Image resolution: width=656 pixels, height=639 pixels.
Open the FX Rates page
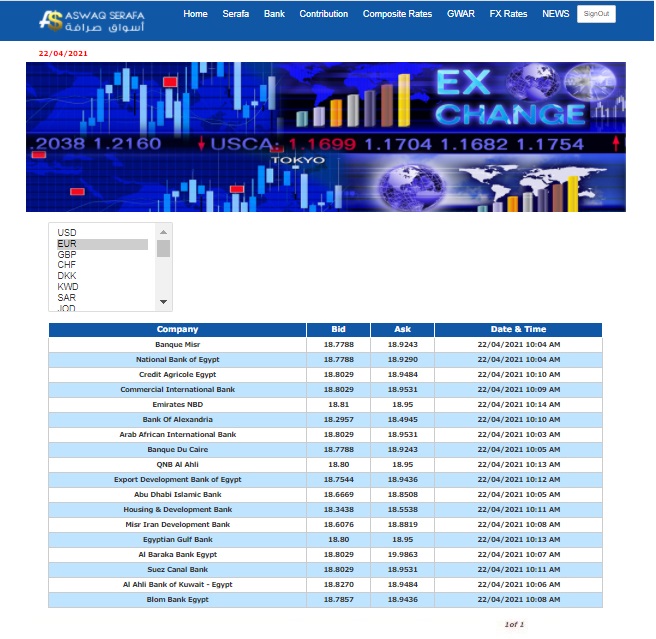tap(508, 14)
